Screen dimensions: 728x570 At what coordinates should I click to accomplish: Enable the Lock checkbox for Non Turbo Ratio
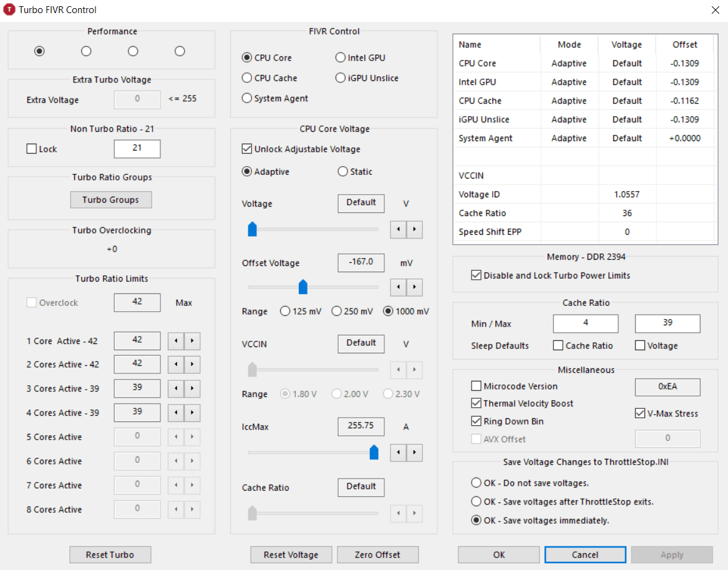(32, 149)
